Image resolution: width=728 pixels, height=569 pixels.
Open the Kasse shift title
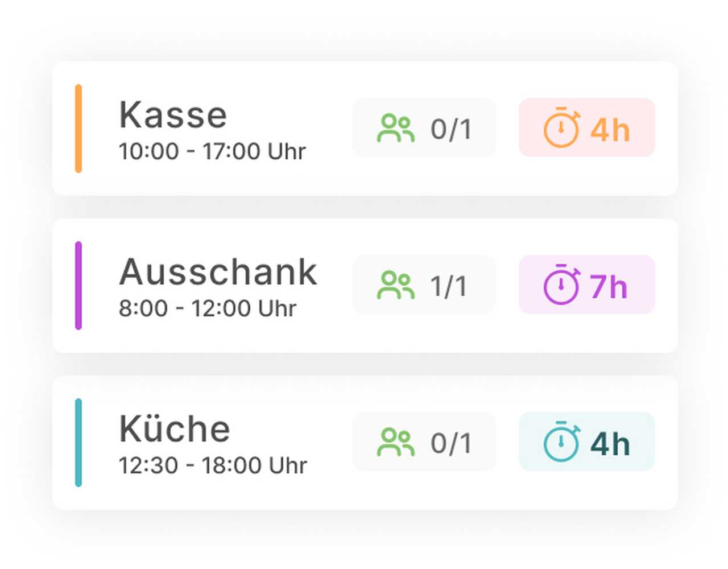(x=173, y=115)
